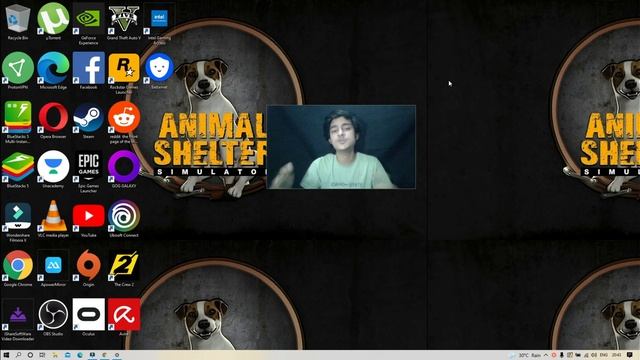Image resolution: width=640 pixels, height=360 pixels.
Task: Open the GeForce Experience shortcut
Action: (x=89, y=24)
